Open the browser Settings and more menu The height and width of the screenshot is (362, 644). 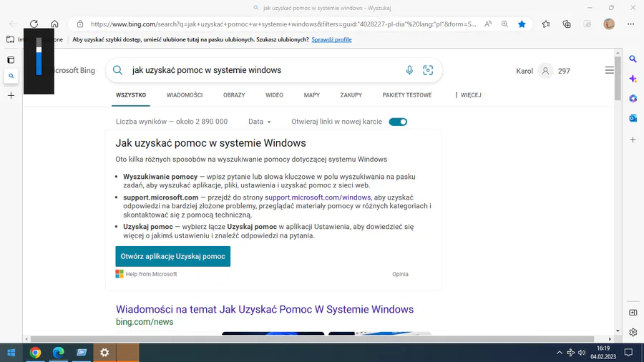631,24
